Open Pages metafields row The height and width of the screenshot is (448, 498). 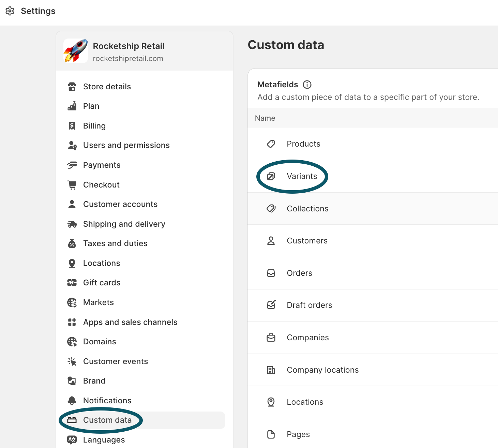[x=298, y=434]
